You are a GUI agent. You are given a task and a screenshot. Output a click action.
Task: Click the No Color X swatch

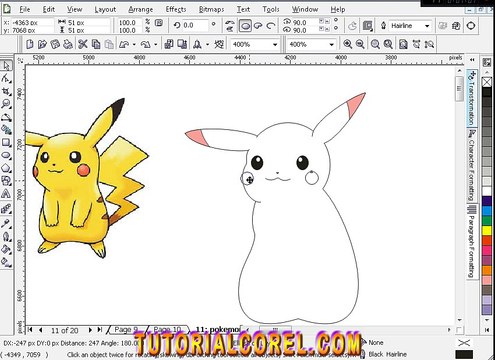tap(487, 82)
